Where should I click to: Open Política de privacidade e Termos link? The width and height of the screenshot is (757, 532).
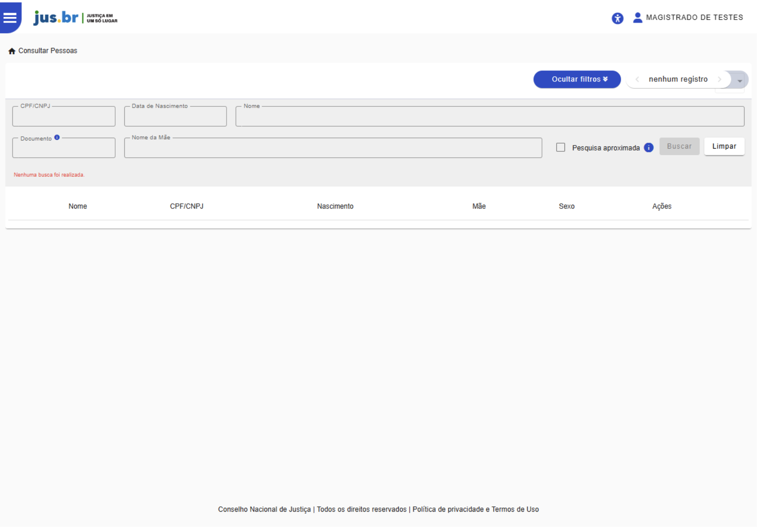475,509
